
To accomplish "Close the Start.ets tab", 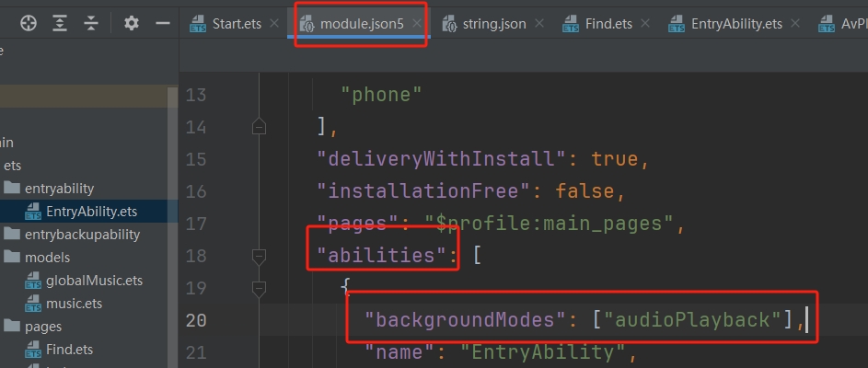I will click(274, 24).
